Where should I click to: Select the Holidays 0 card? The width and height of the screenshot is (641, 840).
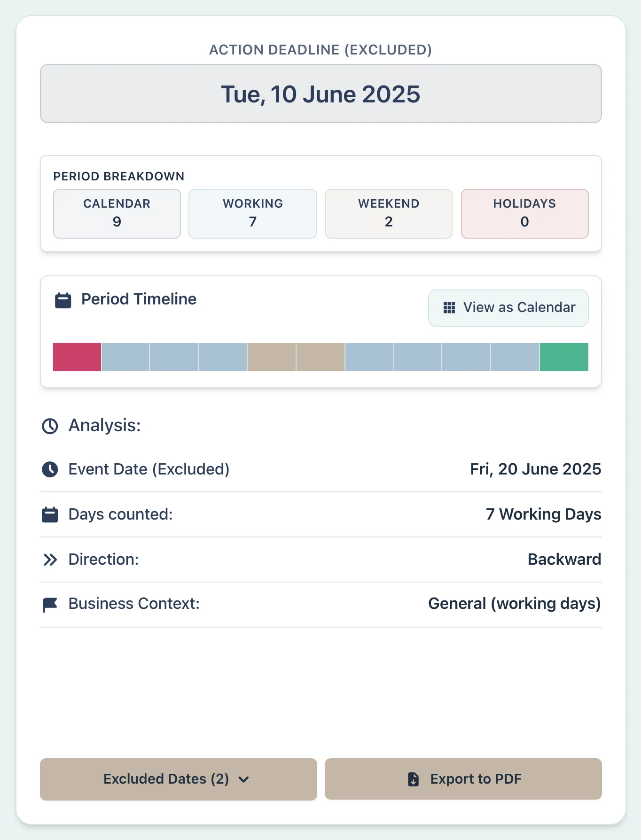tap(524, 214)
